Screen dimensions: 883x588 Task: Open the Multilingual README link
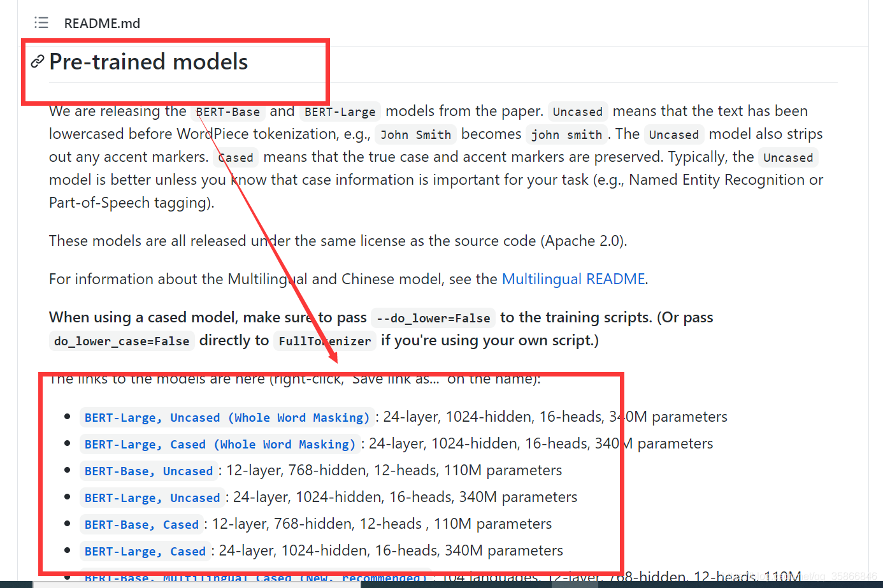tap(573, 279)
